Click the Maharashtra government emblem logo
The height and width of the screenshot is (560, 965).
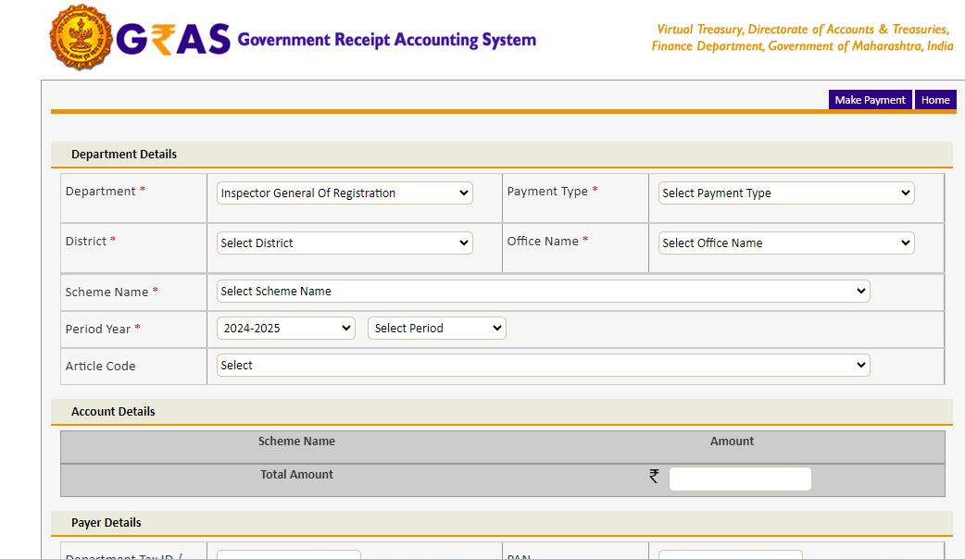[81, 39]
